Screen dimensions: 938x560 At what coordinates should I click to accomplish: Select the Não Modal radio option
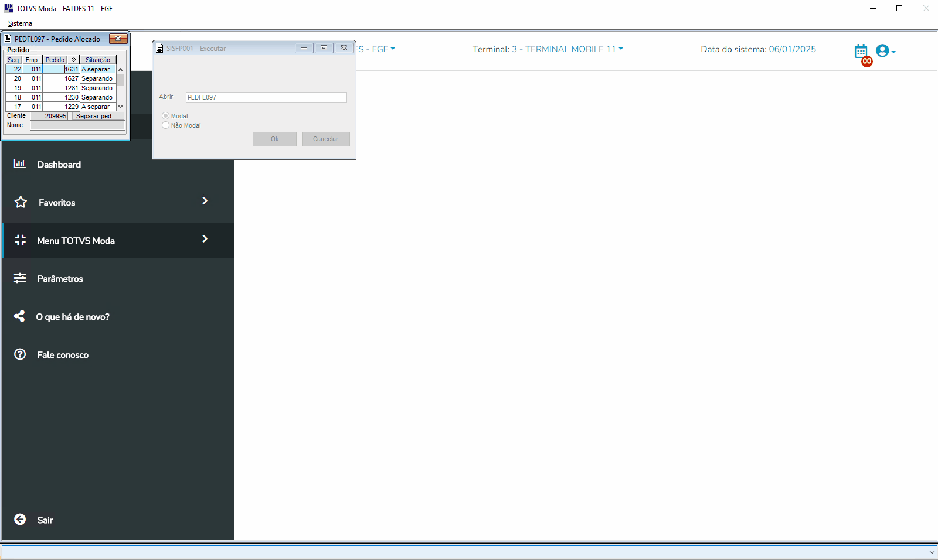pos(165,125)
